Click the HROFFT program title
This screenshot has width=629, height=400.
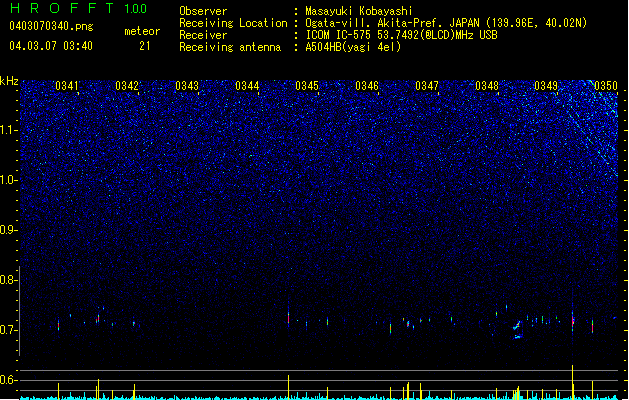62,8
